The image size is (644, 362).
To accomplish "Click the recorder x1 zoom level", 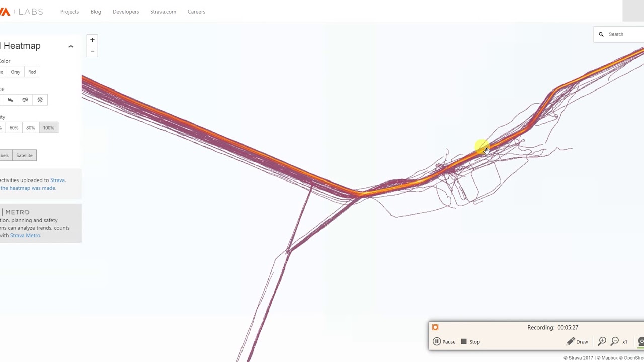I will pos(625,342).
